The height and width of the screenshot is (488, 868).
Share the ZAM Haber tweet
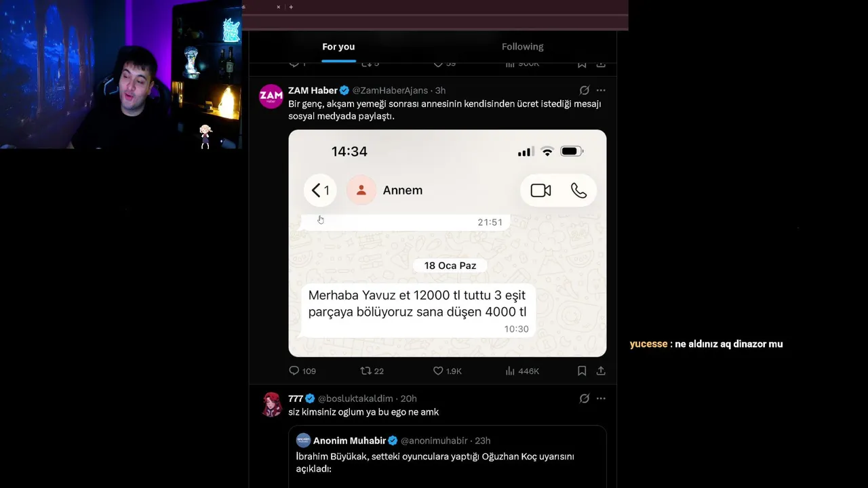coord(601,371)
